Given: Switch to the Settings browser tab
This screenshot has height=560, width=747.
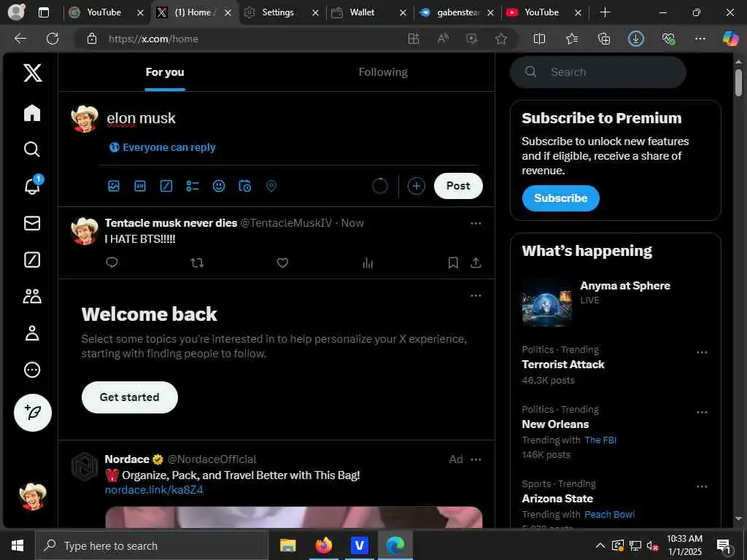Looking at the screenshot, I should [x=277, y=12].
